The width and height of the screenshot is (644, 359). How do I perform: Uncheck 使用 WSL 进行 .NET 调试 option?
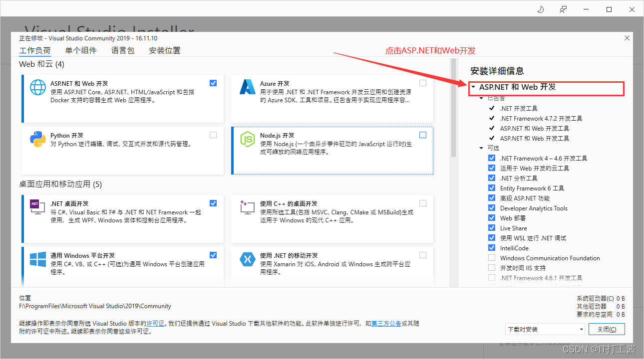pos(492,238)
